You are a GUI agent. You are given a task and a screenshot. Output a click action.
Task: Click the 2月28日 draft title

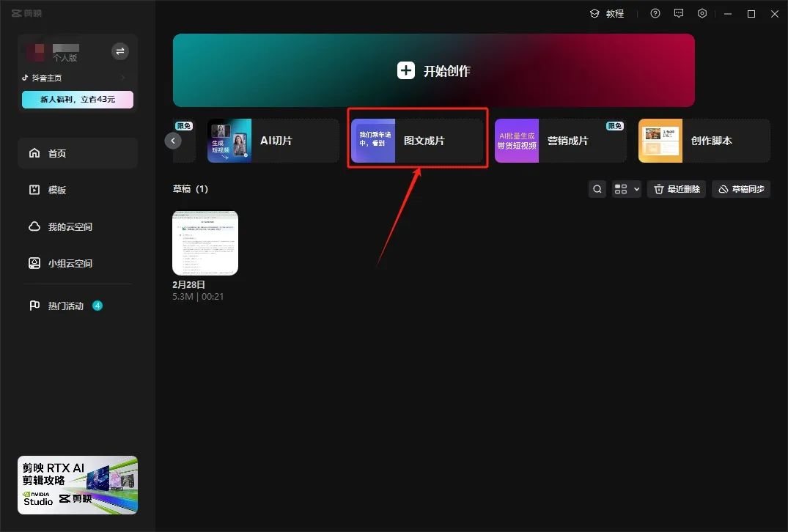point(188,284)
